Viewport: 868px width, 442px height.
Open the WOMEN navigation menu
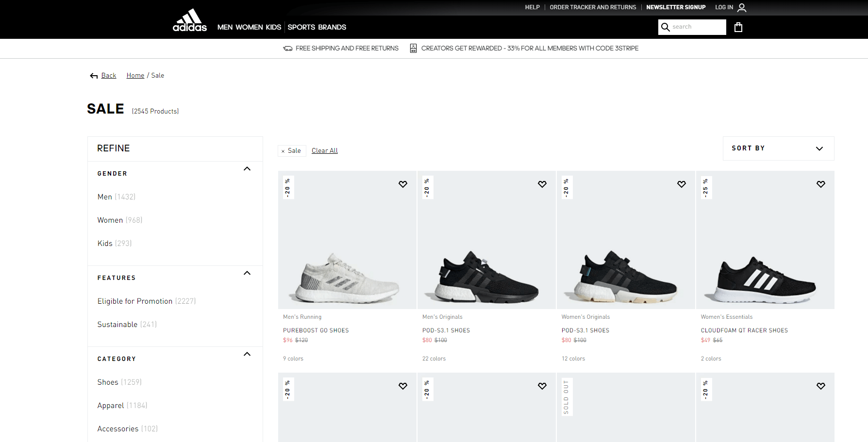pyautogui.click(x=249, y=27)
